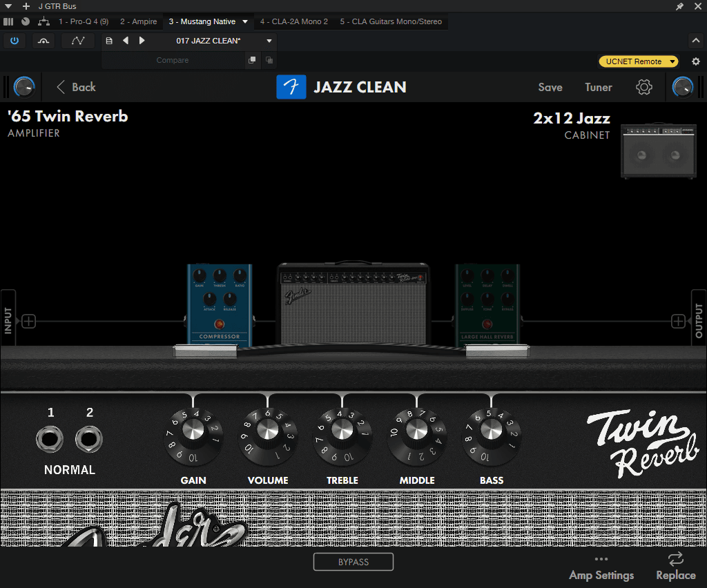Open the Fender settings gear icon
The width and height of the screenshot is (707, 588).
tap(644, 87)
